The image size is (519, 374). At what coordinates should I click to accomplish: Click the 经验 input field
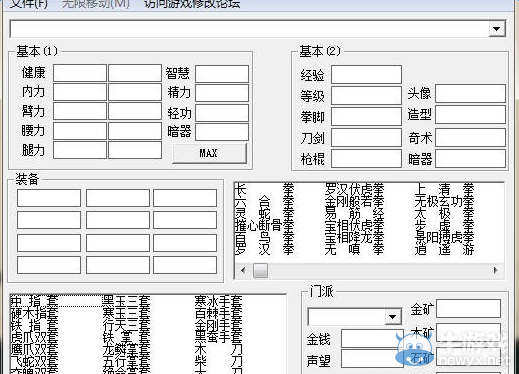(366, 74)
